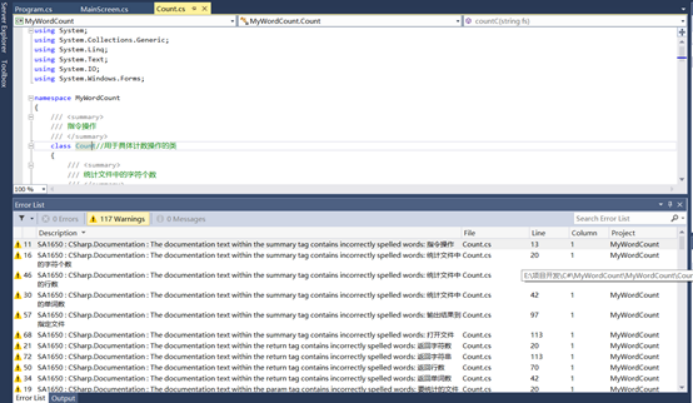Click the editor scroll down arrow
This screenshot has height=403, width=693.
tap(682, 179)
